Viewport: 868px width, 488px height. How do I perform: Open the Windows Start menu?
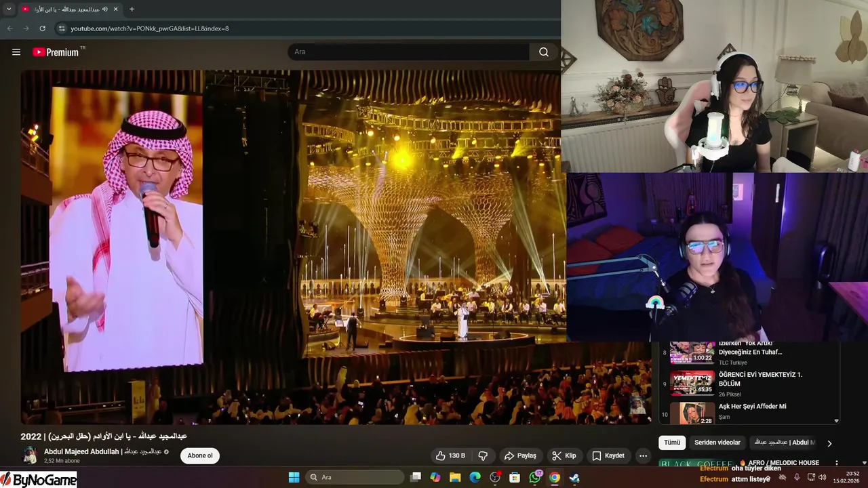[x=294, y=477]
